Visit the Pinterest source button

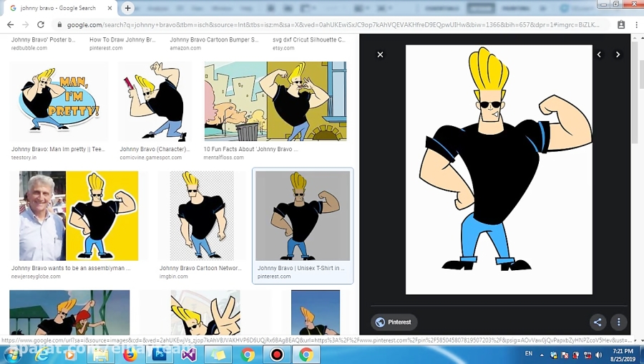pyautogui.click(x=394, y=322)
